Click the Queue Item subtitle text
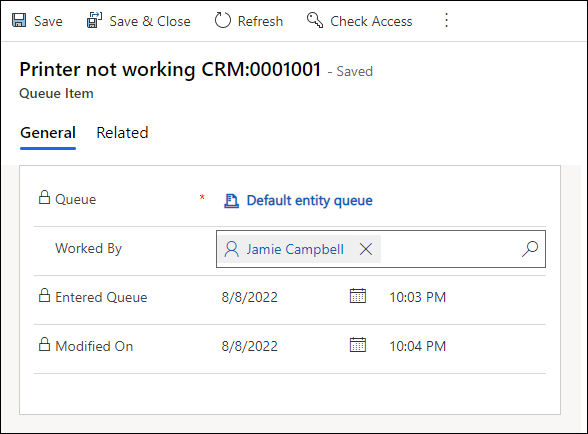This screenshot has width=588, height=434. point(56,93)
